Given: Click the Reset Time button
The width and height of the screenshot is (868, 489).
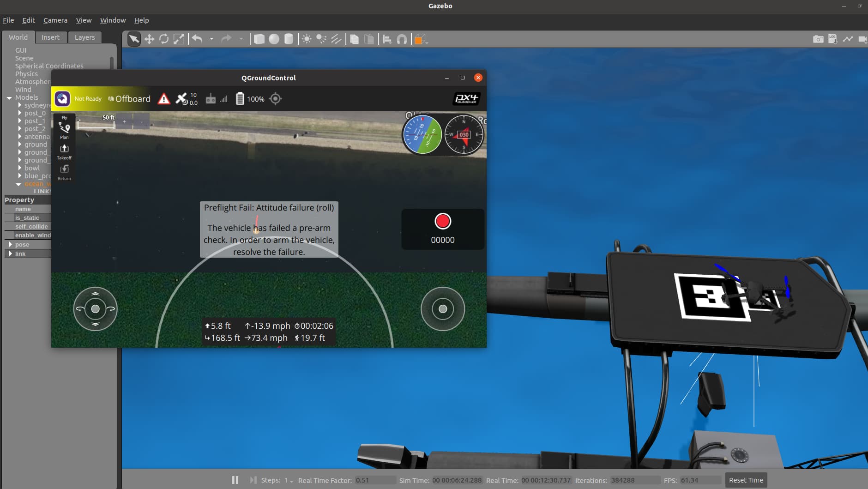Looking at the screenshot, I should tap(746, 480).
